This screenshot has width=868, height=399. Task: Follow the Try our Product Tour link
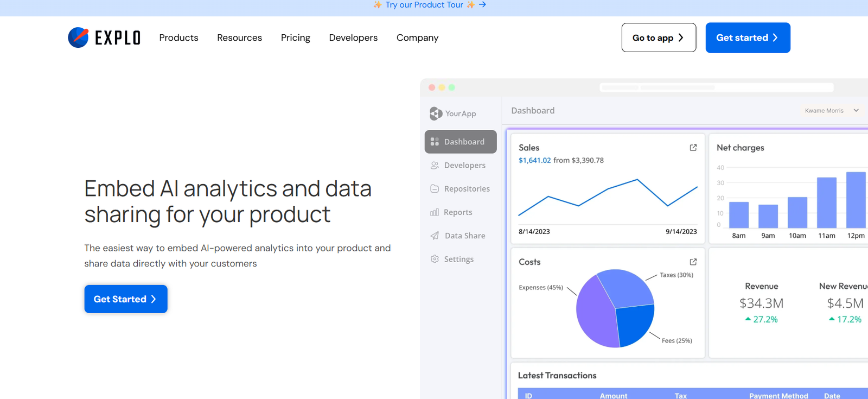429,5
